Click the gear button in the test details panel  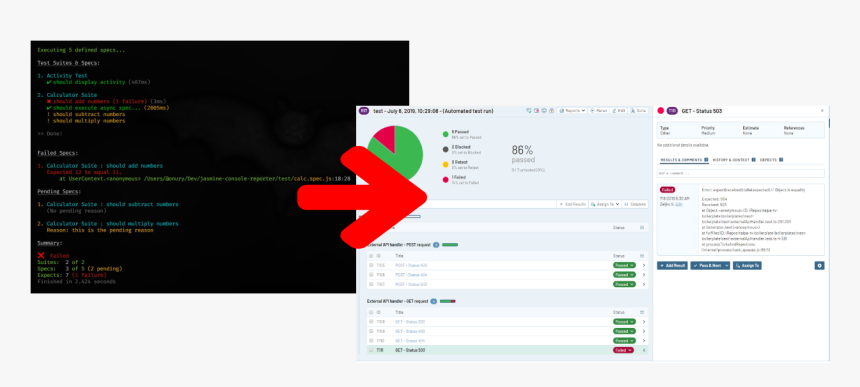click(x=819, y=265)
